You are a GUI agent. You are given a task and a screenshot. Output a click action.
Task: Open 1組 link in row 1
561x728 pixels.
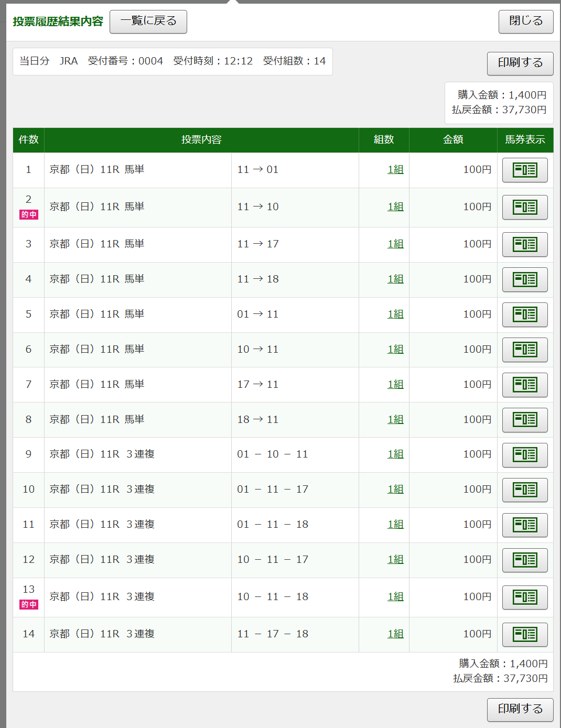pos(395,170)
